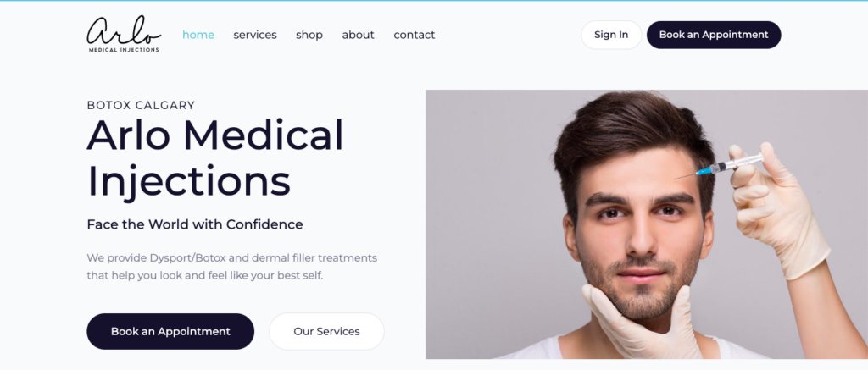This screenshot has height=370, width=868.
Task: Book an Appointment button beside Sign In
Action: coord(714,35)
